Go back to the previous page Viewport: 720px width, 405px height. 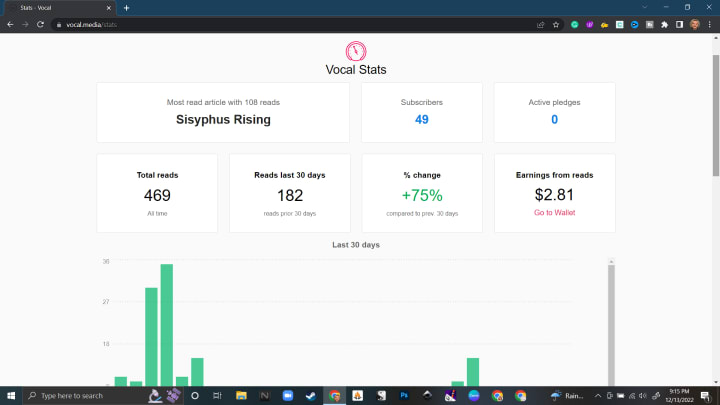[x=10, y=24]
